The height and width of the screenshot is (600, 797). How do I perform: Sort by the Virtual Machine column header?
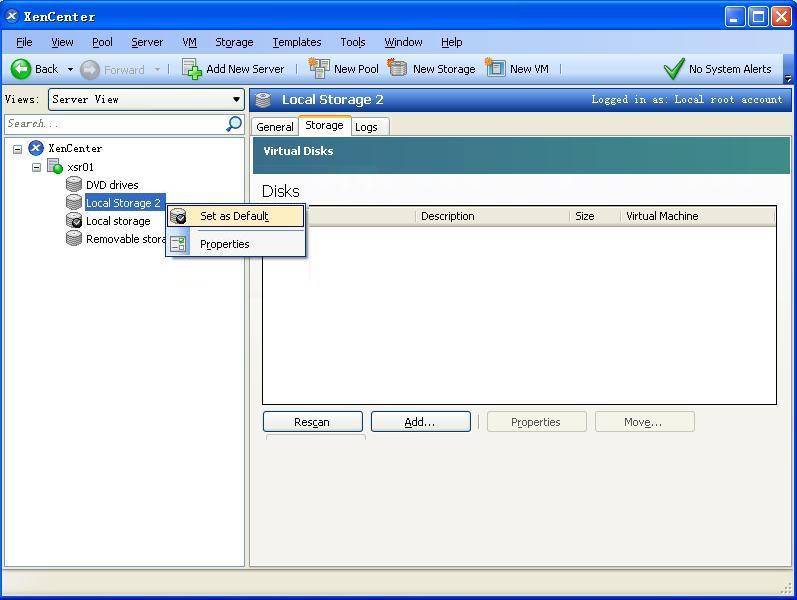click(x=698, y=216)
